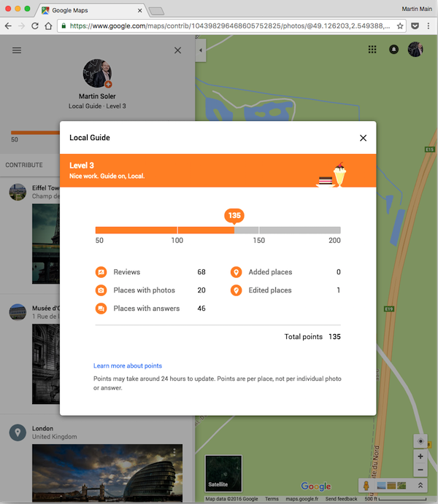The image size is (438, 504).
Task: Open the Google apps grid
Action: pyautogui.click(x=372, y=50)
